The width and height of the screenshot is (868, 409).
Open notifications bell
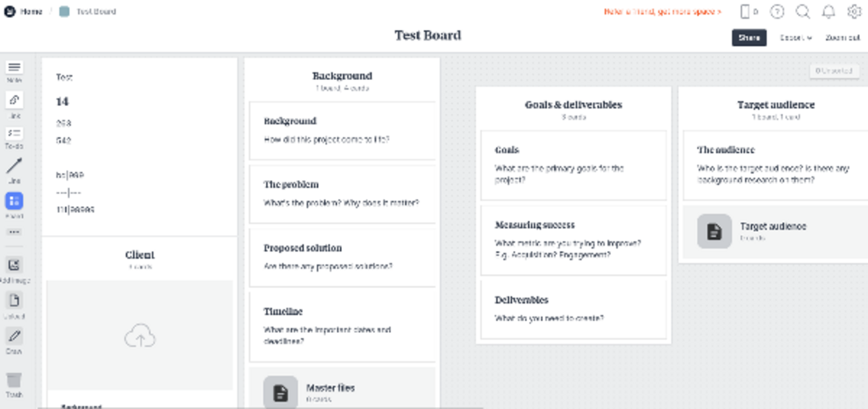(829, 11)
